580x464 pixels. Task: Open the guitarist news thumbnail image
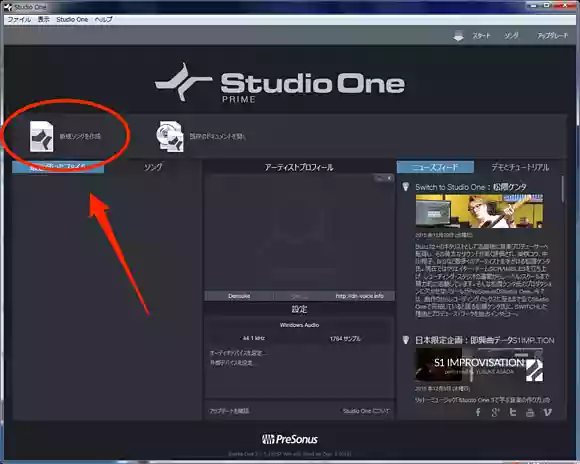(x=479, y=211)
